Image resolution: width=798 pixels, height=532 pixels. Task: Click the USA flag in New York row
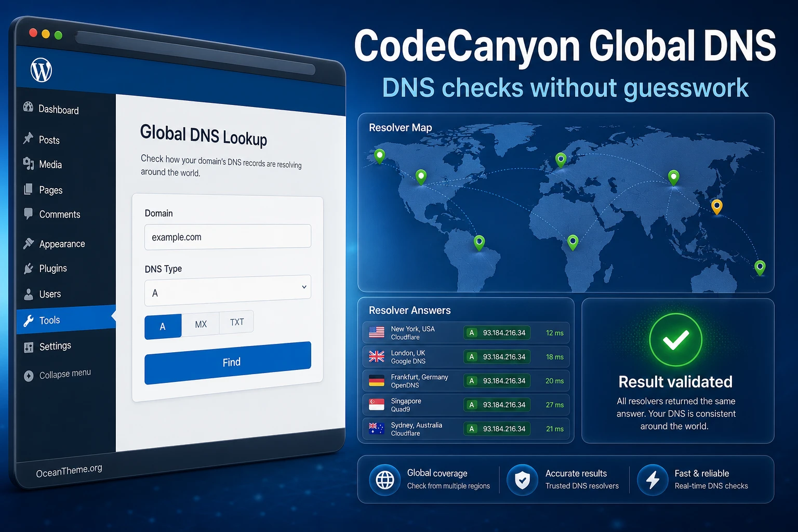pos(377,332)
